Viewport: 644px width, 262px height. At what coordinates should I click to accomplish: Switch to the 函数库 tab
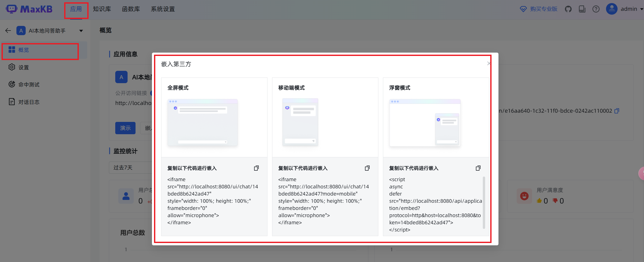click(131, 9)
